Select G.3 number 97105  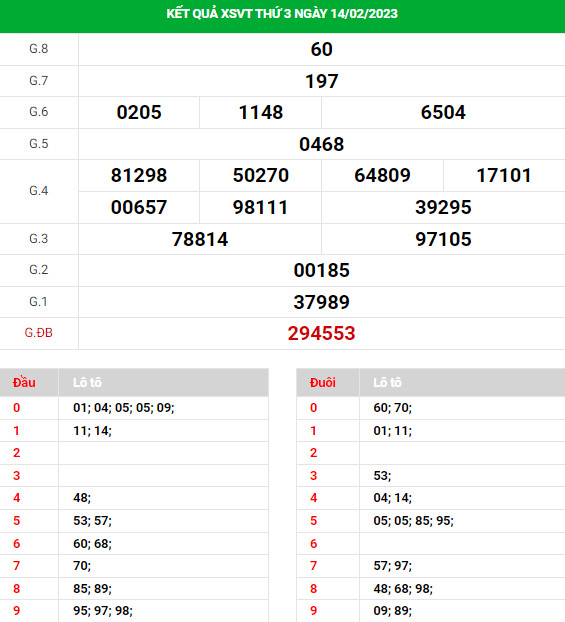pyautogui.click(x=443, y=239)
